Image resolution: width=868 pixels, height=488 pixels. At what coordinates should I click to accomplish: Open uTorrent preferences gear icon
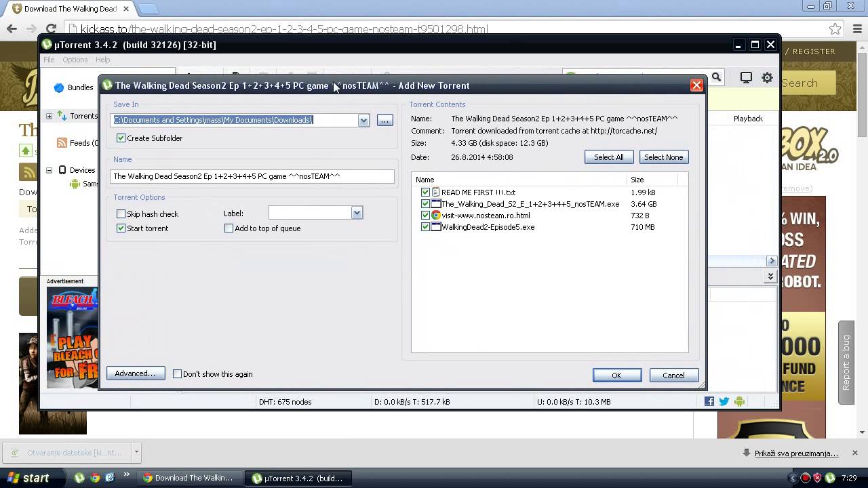tap(767, 77)
